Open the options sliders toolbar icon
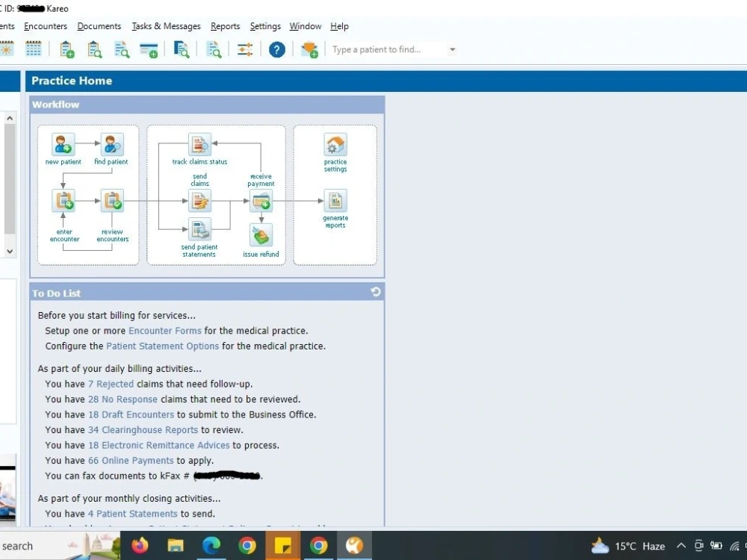 coord(245,49)
